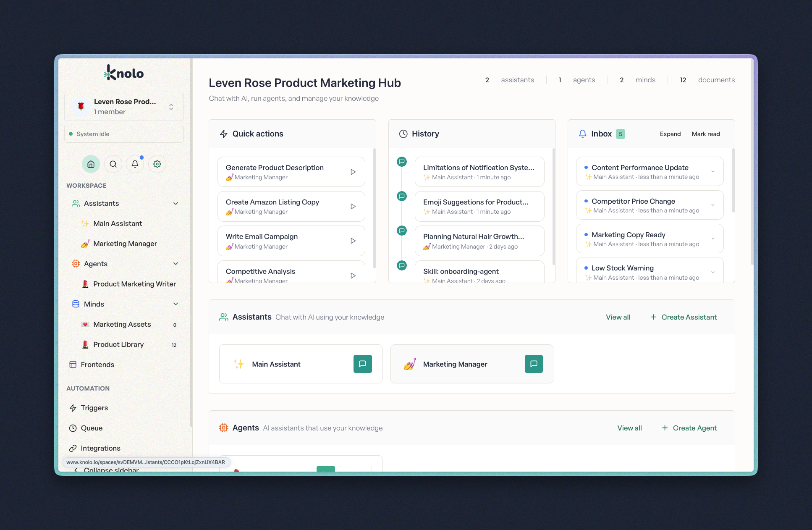Run Create Amazon Listing Copy action
The width and height of the screenshot is (812, 530).
tap(353, 206)
